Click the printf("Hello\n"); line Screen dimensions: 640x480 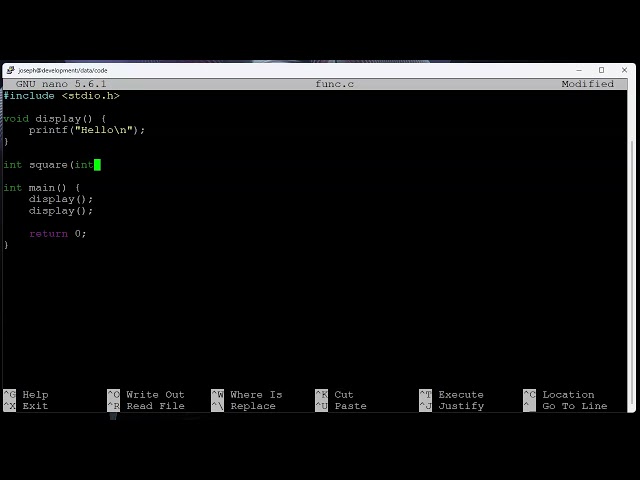(x=87, y=130)
